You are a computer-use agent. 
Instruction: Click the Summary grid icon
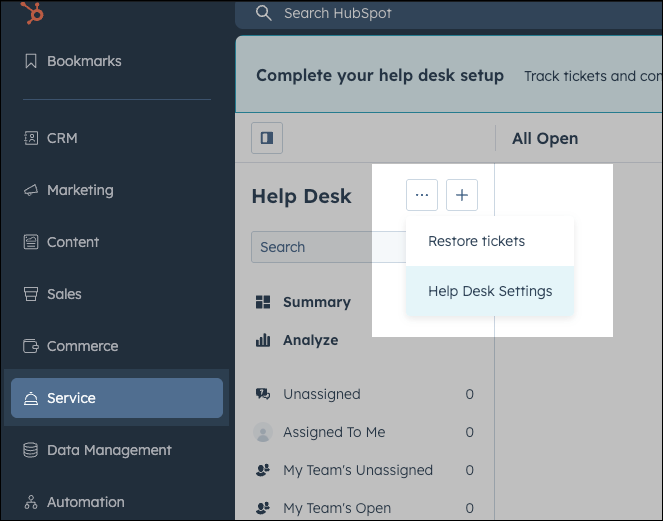pyautogui.click(x=263, y=302)
